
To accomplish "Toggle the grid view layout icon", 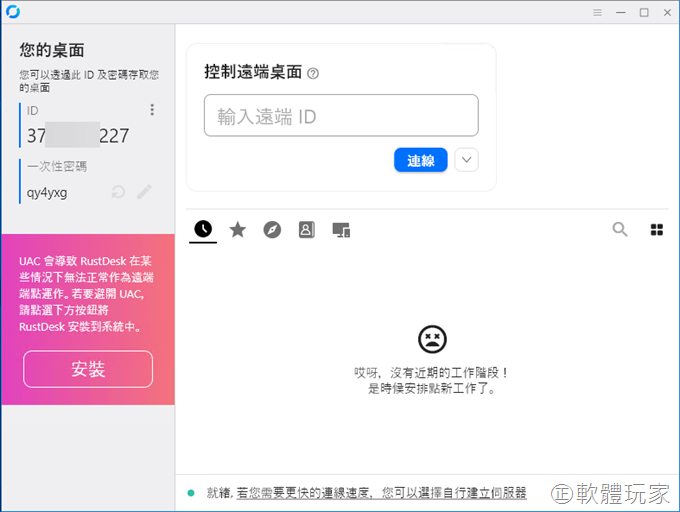I will 657,230.
